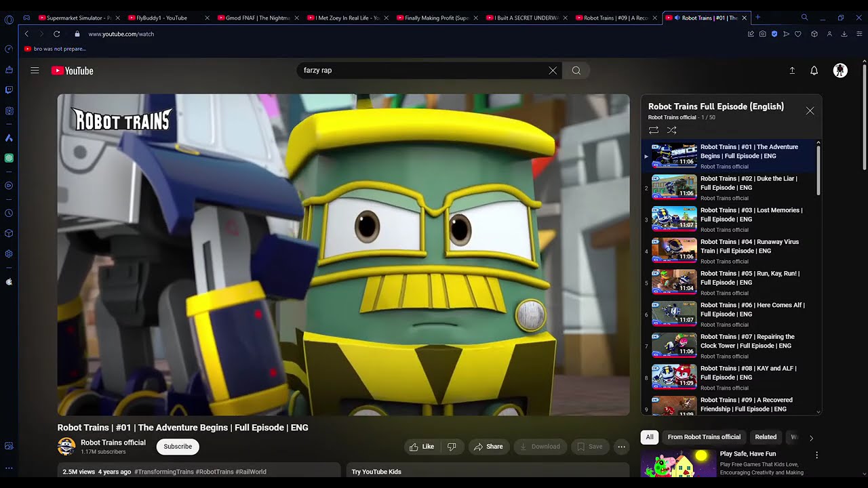Viewport: 868px width, 488px height.
Task: Like the video with thumbs up
Action: [x=421, y=447]
